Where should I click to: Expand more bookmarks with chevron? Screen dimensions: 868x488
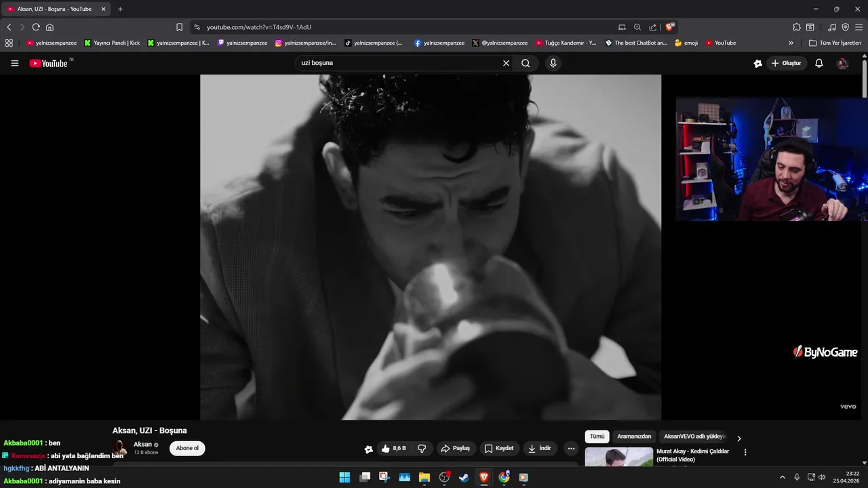(791, 43)
